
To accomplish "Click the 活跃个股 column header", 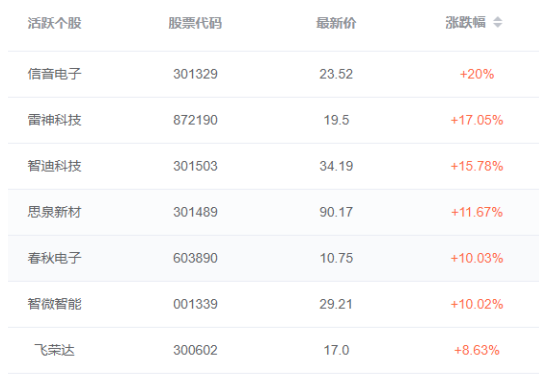I will click(54, 23).
